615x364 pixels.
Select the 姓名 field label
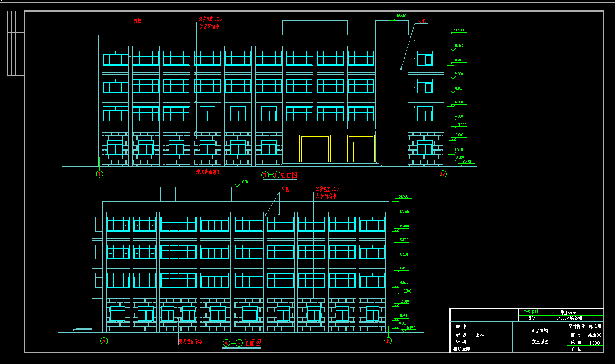[461, 326]
